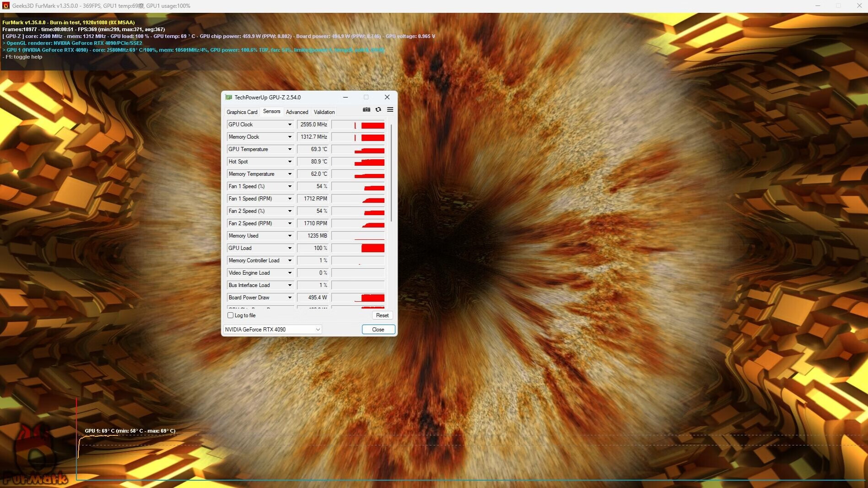This screenshot has width=868, height=488.
Task: Expand the Memory Controller Load dropdown
Action: pos(290,260)
